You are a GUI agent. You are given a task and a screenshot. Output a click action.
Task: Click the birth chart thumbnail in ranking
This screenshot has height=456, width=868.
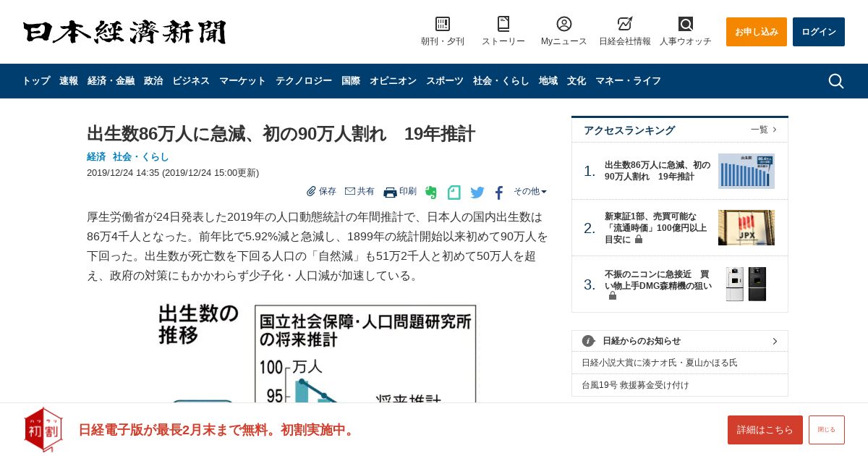(x=746, y=171)
